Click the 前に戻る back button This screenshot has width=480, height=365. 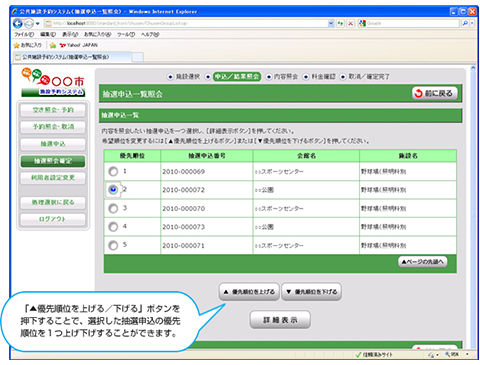(435, 93)
